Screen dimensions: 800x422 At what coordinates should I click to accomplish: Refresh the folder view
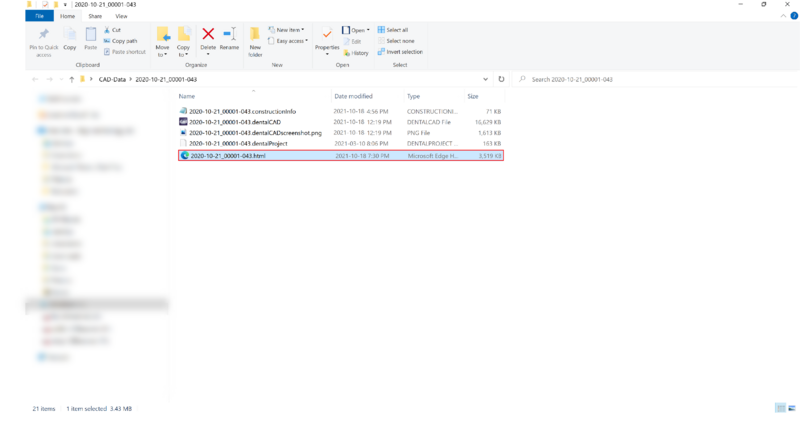(x=501, y=79)
